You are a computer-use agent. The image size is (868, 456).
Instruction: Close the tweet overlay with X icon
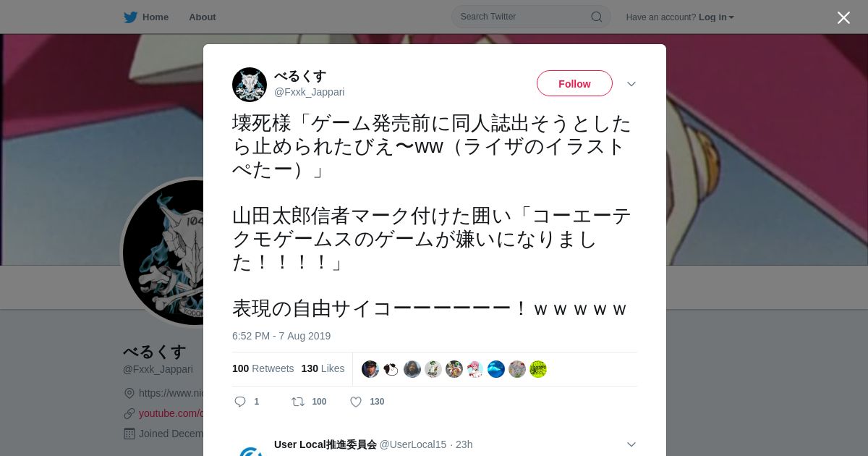[843, 17]
